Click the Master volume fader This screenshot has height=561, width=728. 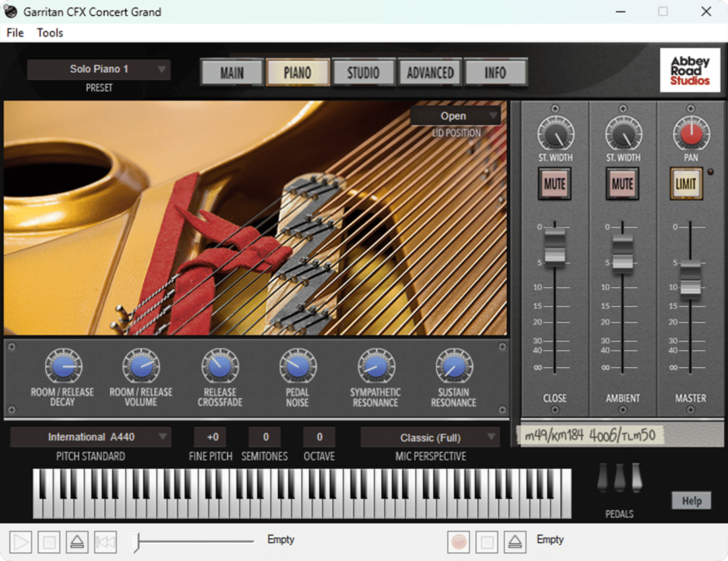pyautogui.click(x=690, y=278)
